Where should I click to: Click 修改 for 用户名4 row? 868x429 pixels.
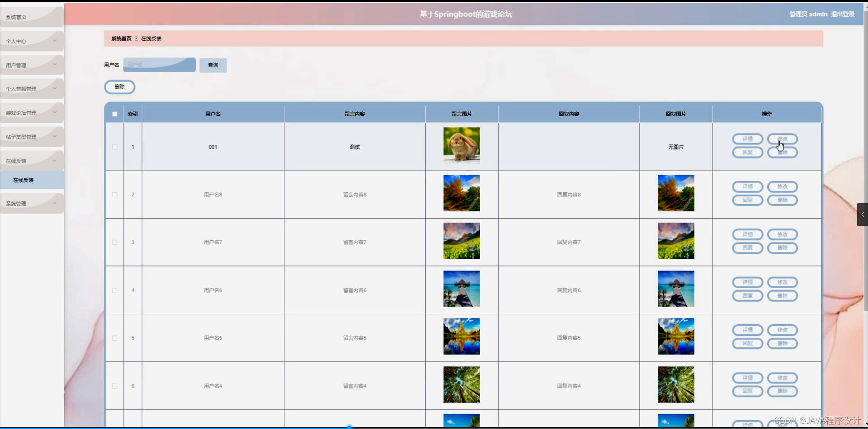click(x=783, y=378)
